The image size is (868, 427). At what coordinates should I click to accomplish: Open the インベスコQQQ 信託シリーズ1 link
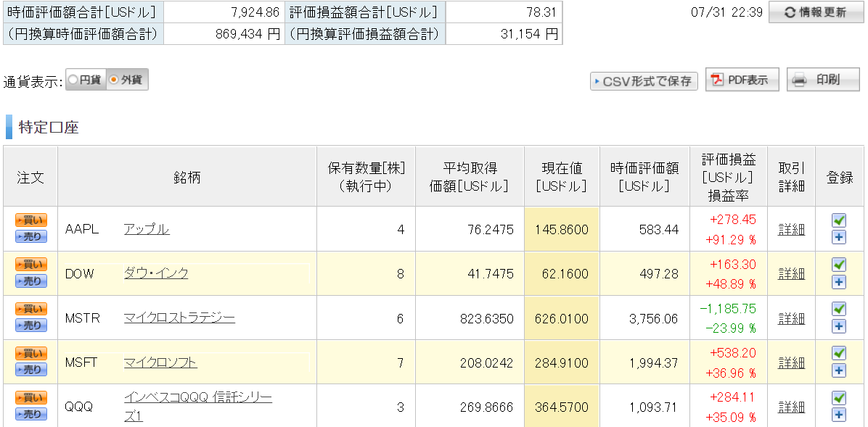coord(197,407)
